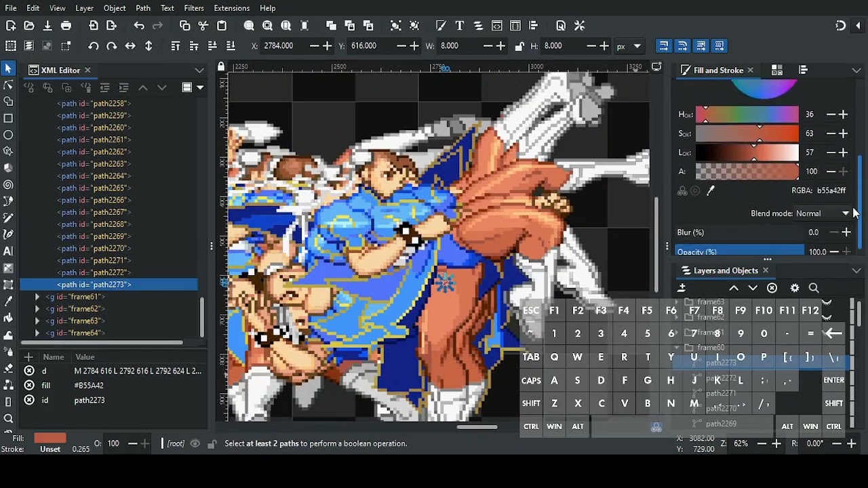Click the Import icon
This screenshot has height=488, width=868.
pos(94,26)
